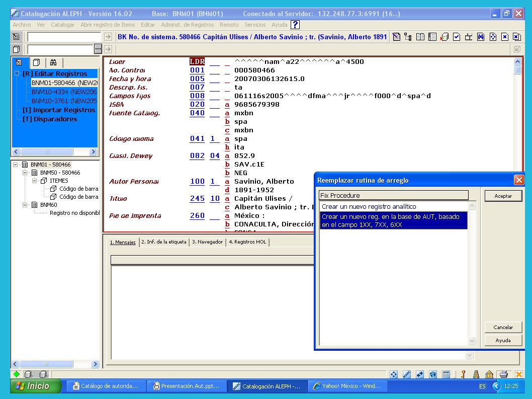Click the green diamond status icon

tap(16, 374)
